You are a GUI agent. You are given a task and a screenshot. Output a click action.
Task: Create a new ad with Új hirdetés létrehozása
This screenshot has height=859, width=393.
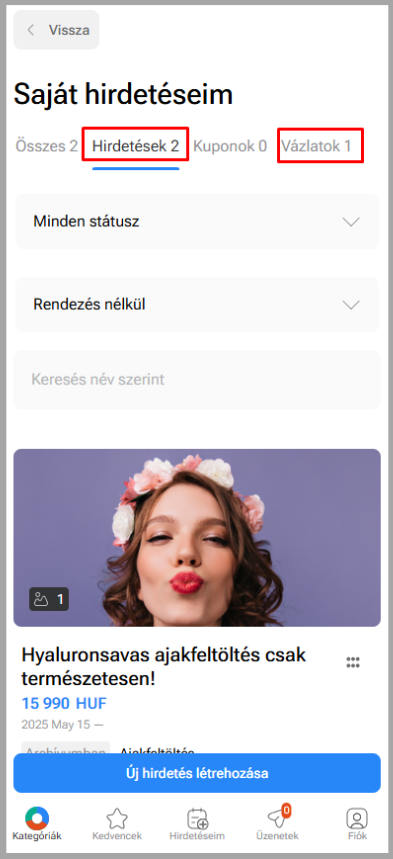click(x=197, y=773)
